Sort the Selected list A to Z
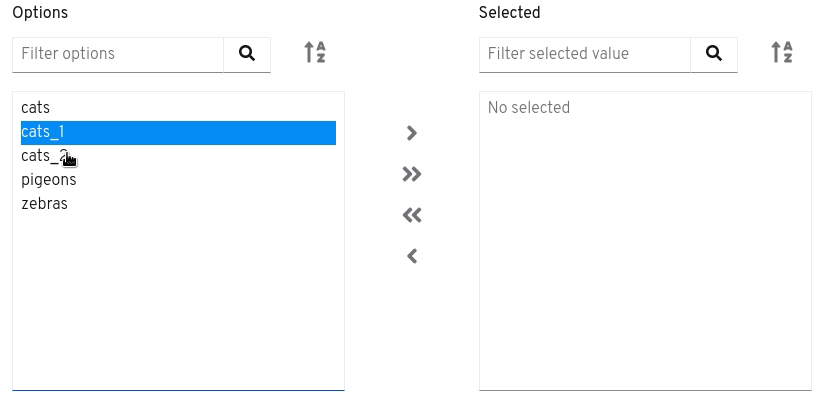The width and height of the screenshot is (831, 420). pyautogui.click(x=782, y=52)
